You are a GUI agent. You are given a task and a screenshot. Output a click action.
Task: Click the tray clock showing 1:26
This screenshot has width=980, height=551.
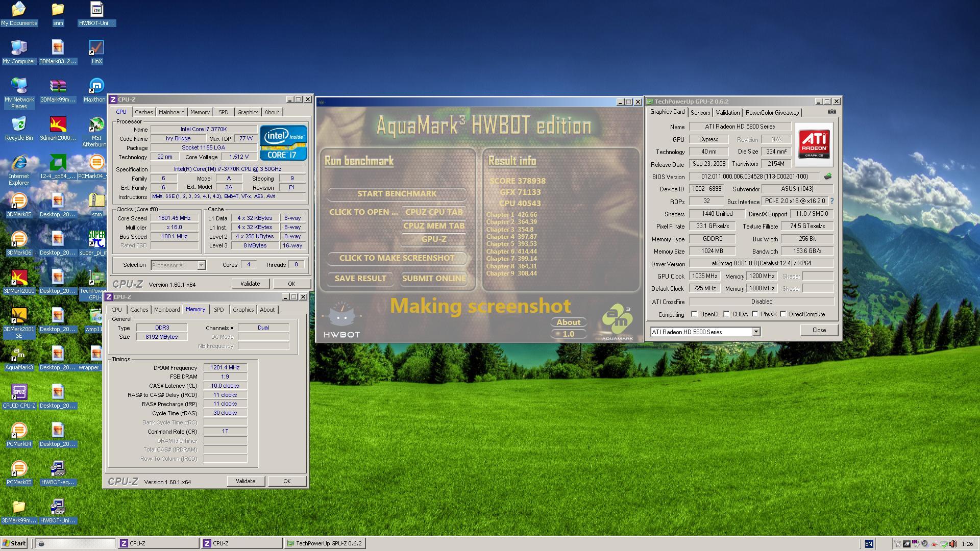pyautogui.click(x=967, y=544)
